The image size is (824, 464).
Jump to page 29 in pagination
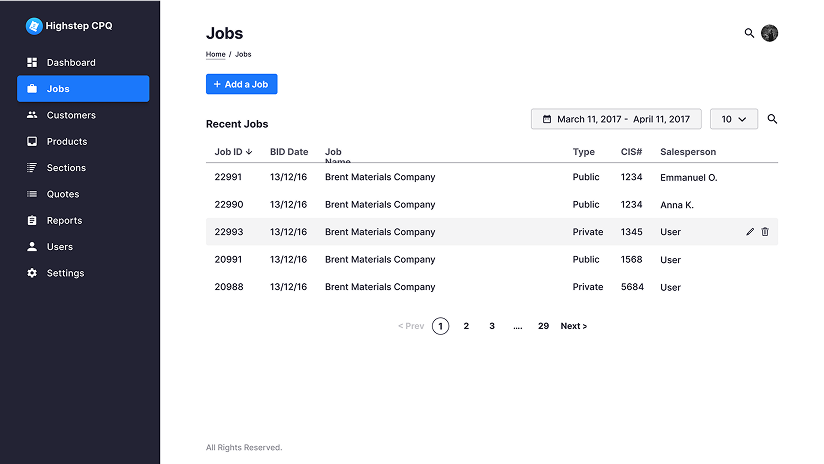(x=543, y=326)
